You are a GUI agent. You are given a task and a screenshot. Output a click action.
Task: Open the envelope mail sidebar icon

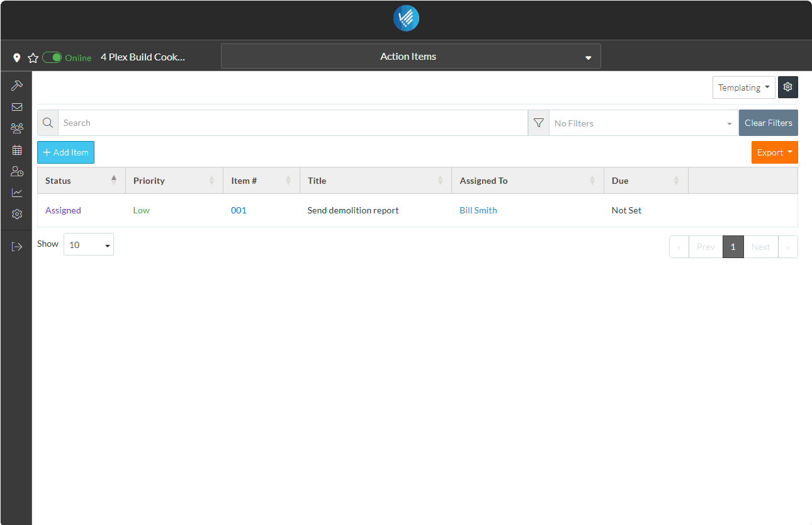click(17, 107)
